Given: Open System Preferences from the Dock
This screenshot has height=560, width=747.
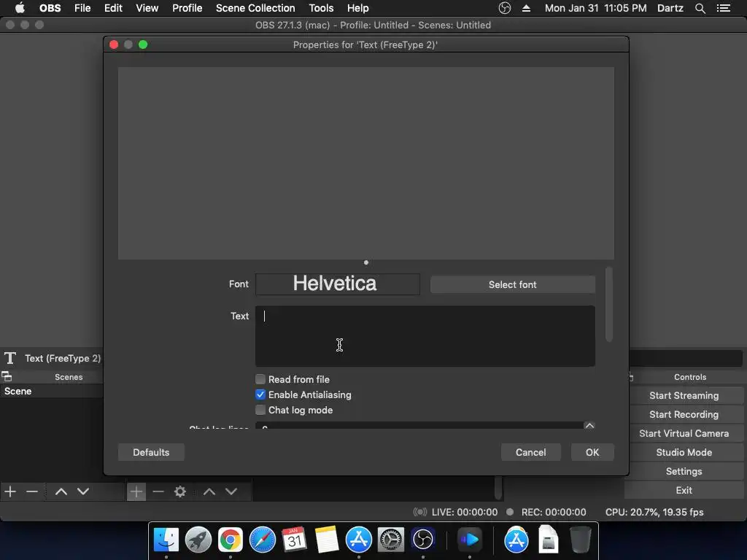Looking at the screenshot, I should [391, 540].
